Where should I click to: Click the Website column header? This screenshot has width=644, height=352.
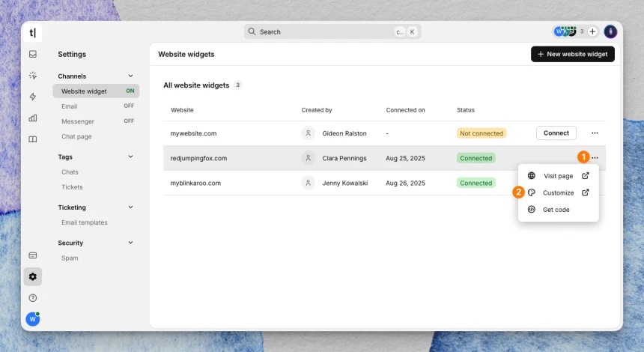pos(182,110)
